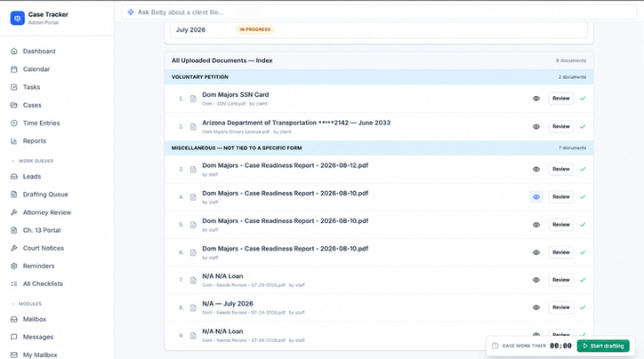
Task: Review the Dom Majors SSN Card
Action: point(561,99)
